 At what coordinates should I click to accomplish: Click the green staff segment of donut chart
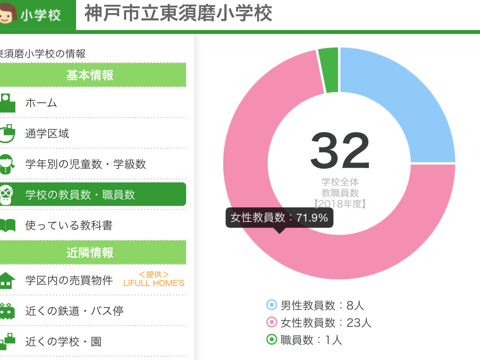329,70
